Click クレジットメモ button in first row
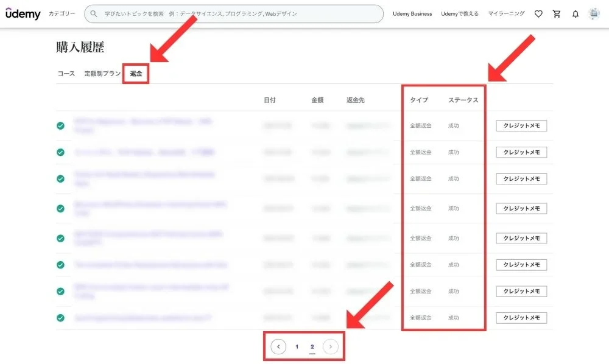609x364 pixels. click(x=521, y=126)
